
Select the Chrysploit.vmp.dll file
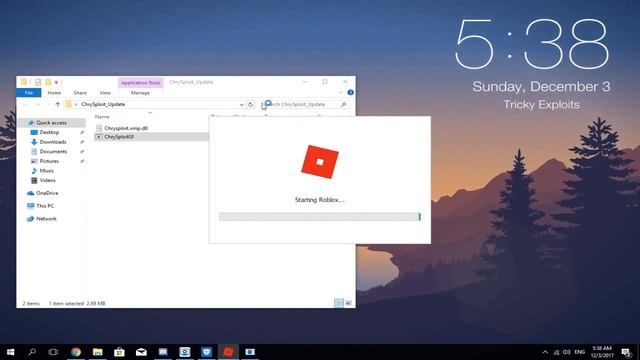point(125,128)
